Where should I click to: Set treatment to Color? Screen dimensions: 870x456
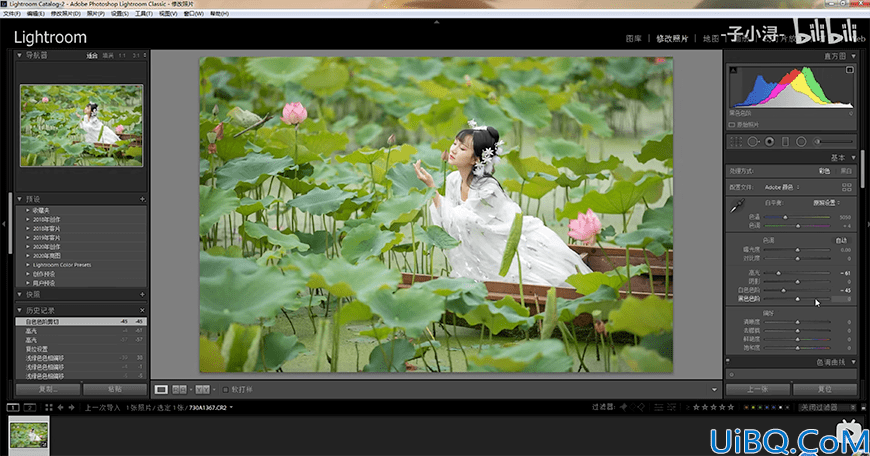point(825,171)
